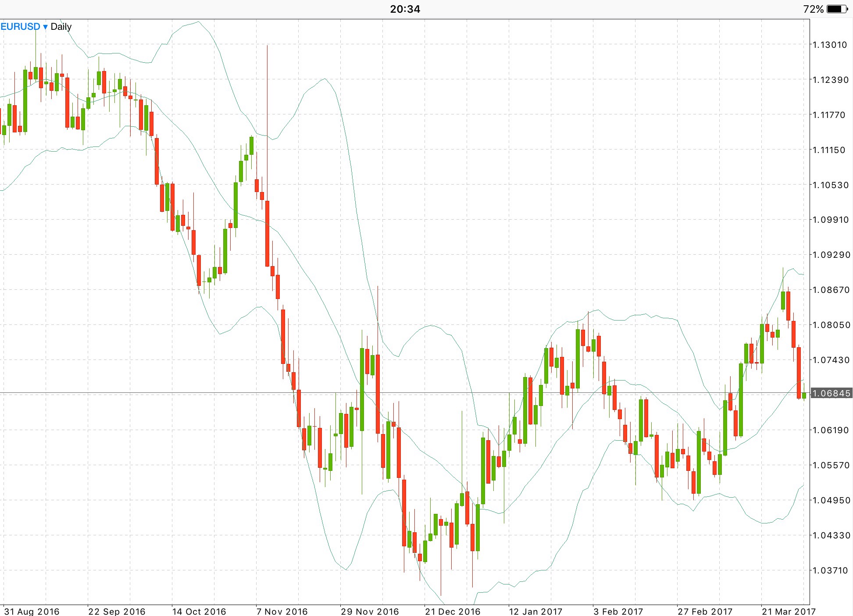Select the 31 Aug 2016 date label

click(32, 611)
